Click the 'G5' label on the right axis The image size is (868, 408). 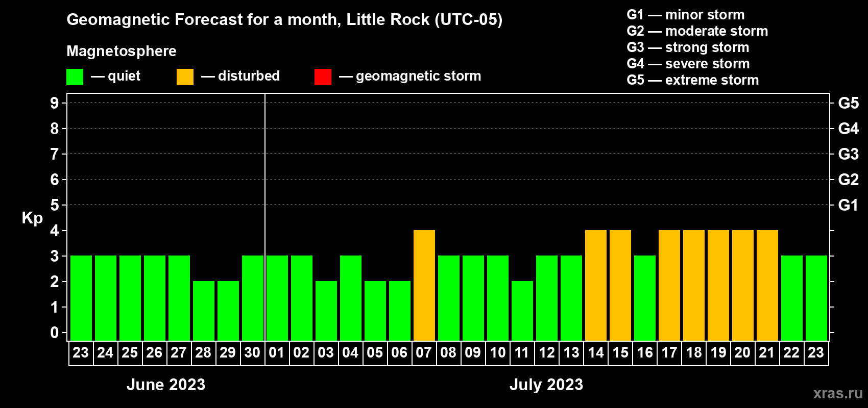pos(849,103)
